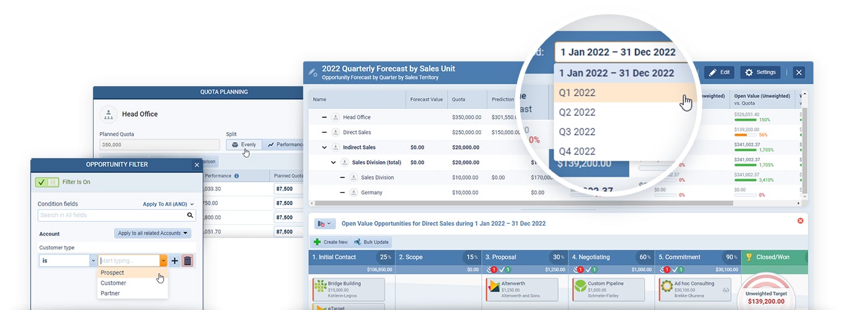This screenshot has height=310, width=868.
Task: Click the Bulk Update button
Action: [371, 242]
